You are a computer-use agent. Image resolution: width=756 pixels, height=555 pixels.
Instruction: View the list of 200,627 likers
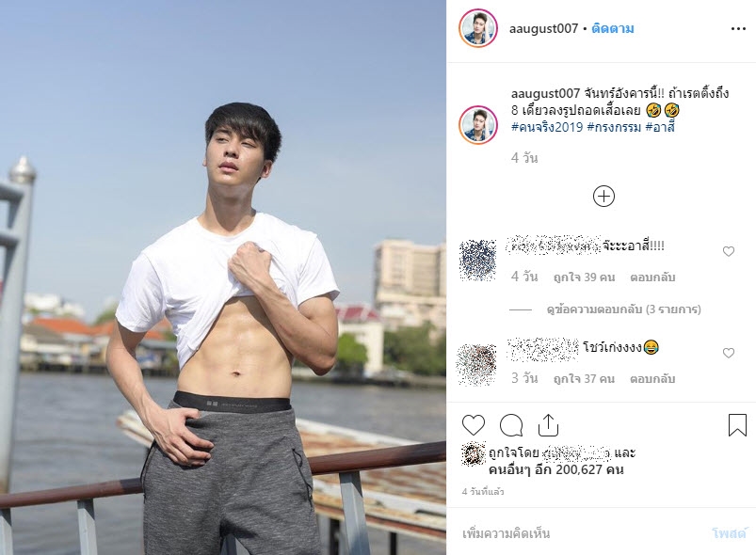click(x=555, y=469)
